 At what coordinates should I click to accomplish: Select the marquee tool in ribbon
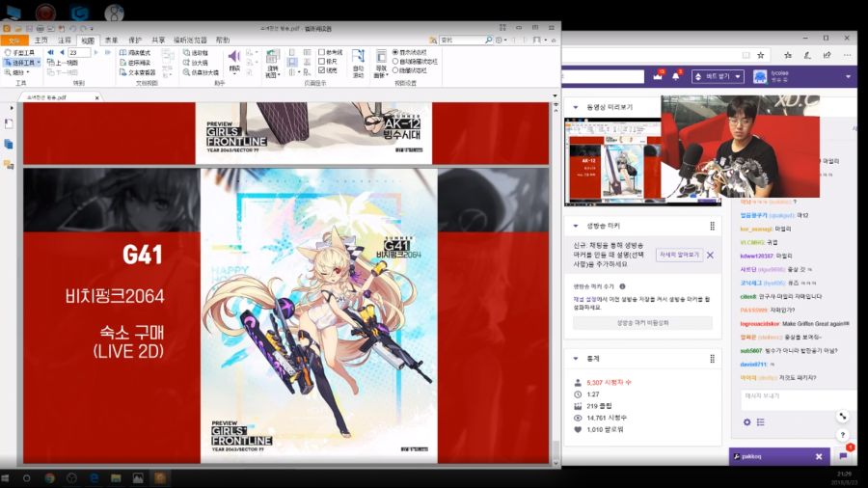point(196,53)
